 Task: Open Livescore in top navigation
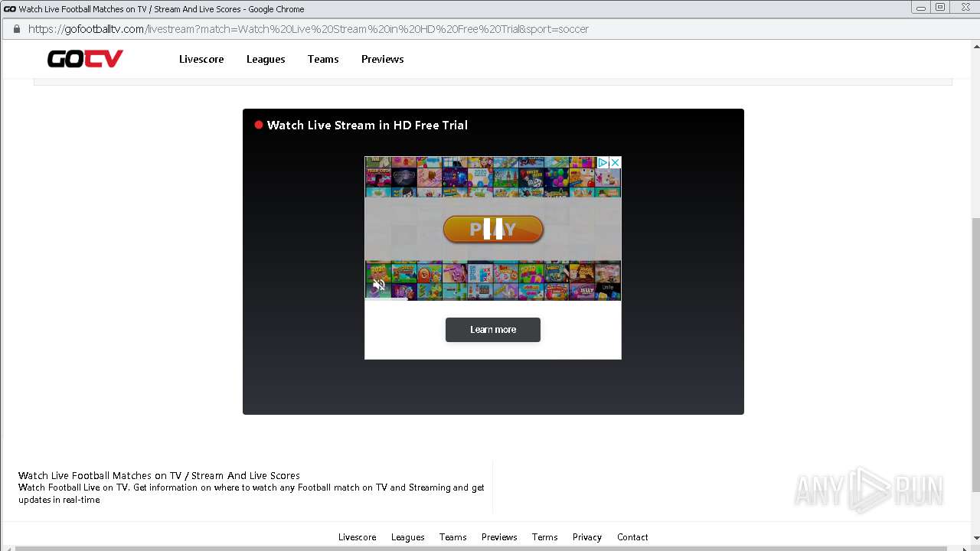201,59
